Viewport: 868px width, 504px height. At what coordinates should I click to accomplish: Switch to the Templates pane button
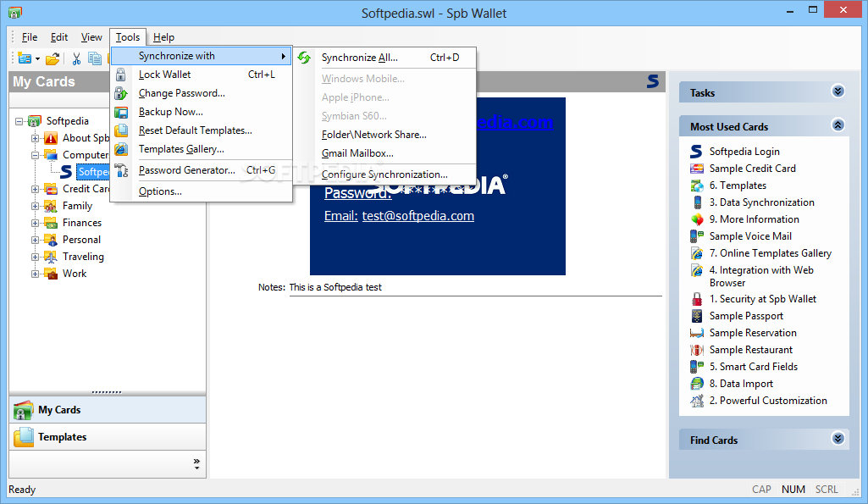108,437
